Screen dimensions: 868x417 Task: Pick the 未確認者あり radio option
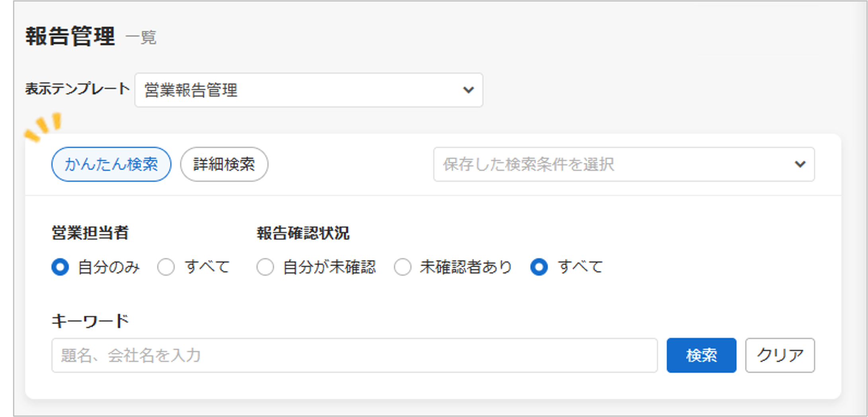point(403,267)
